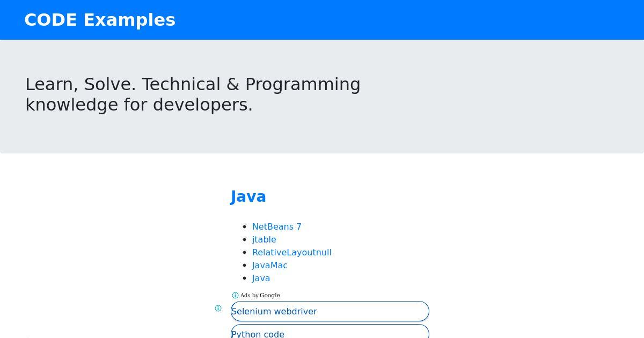Click the tagline 'Learn, Solve. Technical & Programming'
Image resolution: width=644 pixels, height=338 pixels.
click(x=193, y=84)
